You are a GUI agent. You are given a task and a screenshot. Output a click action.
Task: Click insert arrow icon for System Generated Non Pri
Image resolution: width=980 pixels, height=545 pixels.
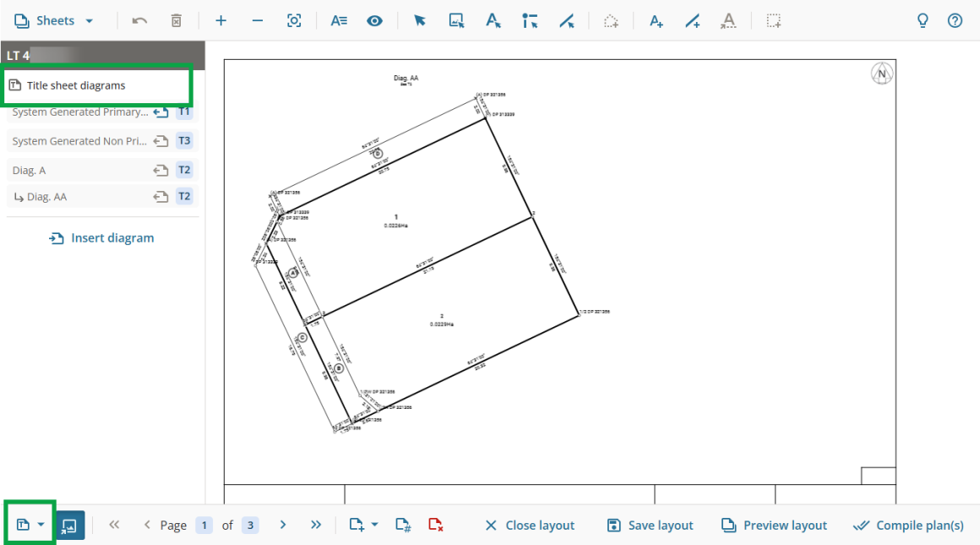161,141
